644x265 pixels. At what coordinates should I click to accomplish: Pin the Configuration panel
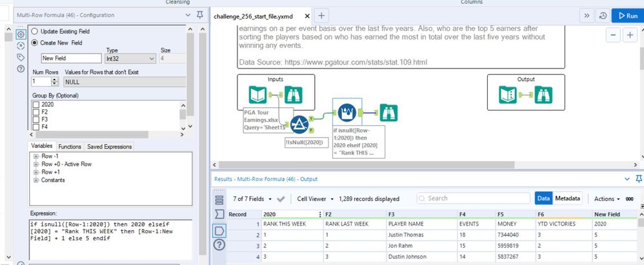click(200, 15)
